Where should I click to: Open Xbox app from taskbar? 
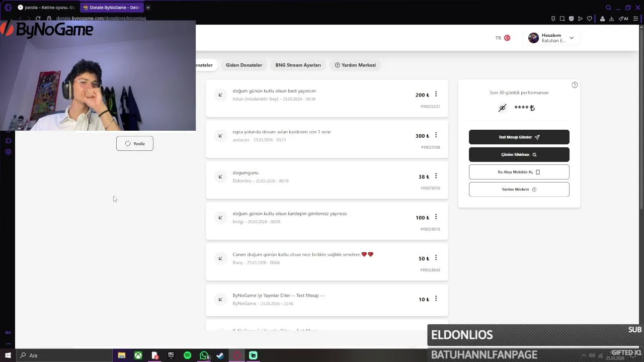coord(138,355)
